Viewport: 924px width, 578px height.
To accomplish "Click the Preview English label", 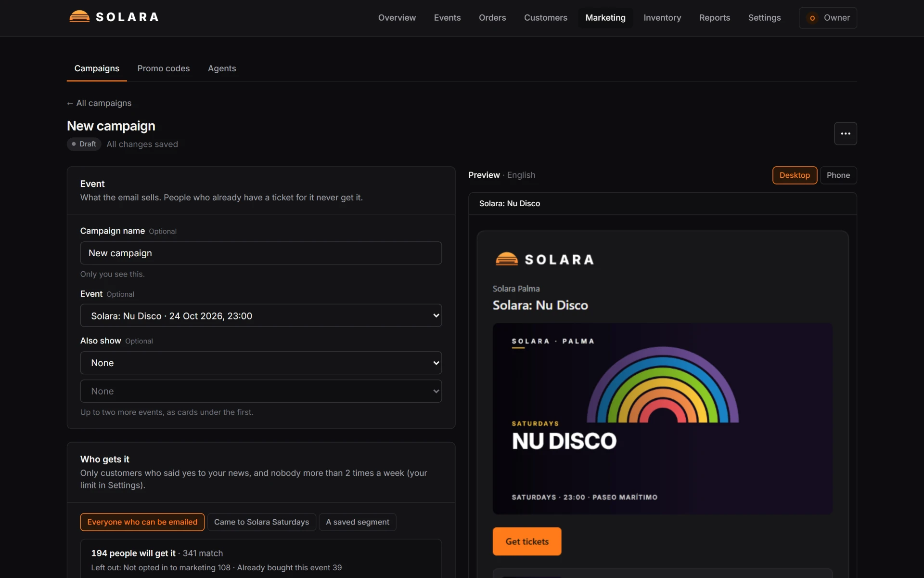I will tap(501, 175).
